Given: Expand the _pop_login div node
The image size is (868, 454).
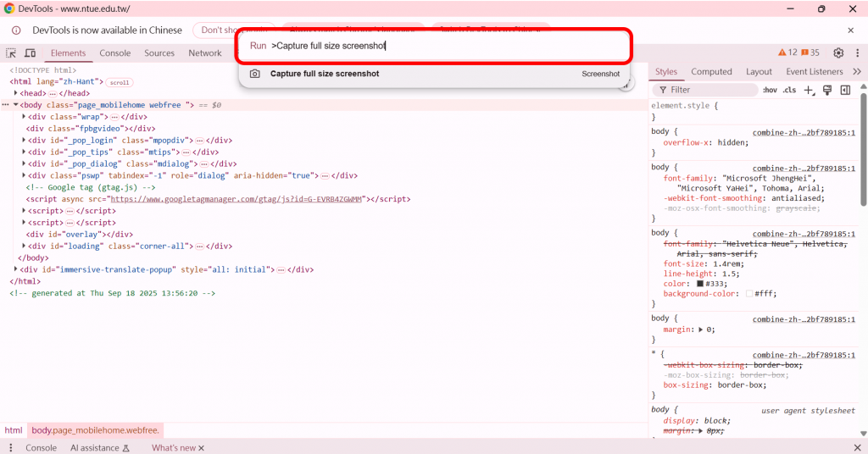Looking at the screenshot, I should (24, 140).
